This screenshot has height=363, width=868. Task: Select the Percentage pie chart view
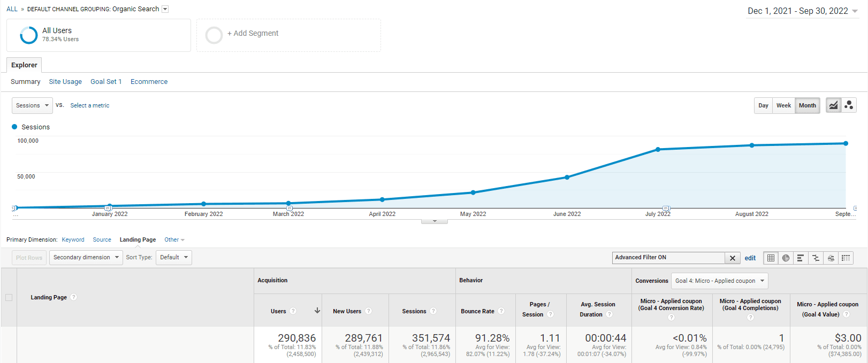coord(786,258)
